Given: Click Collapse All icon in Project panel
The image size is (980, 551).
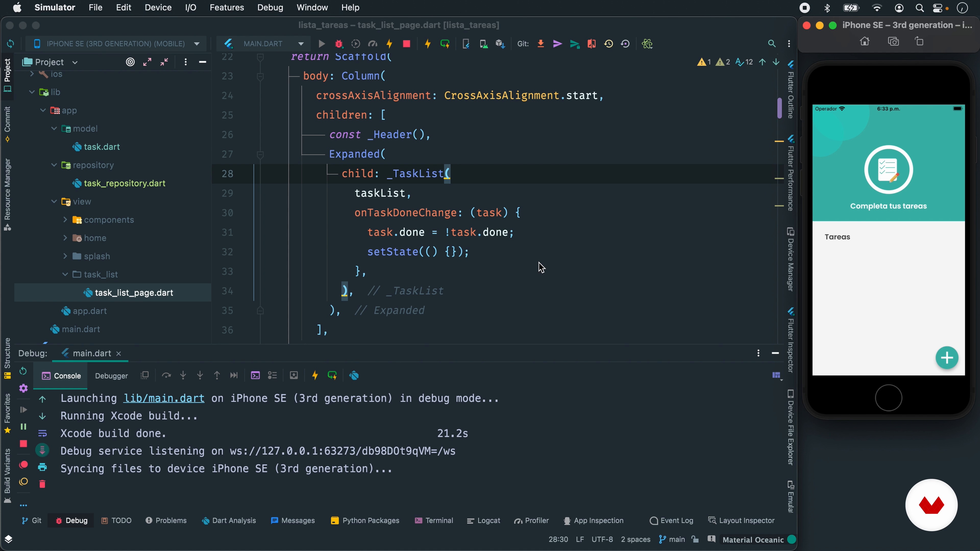Looking at the screenshot, I should coord(164,62).
